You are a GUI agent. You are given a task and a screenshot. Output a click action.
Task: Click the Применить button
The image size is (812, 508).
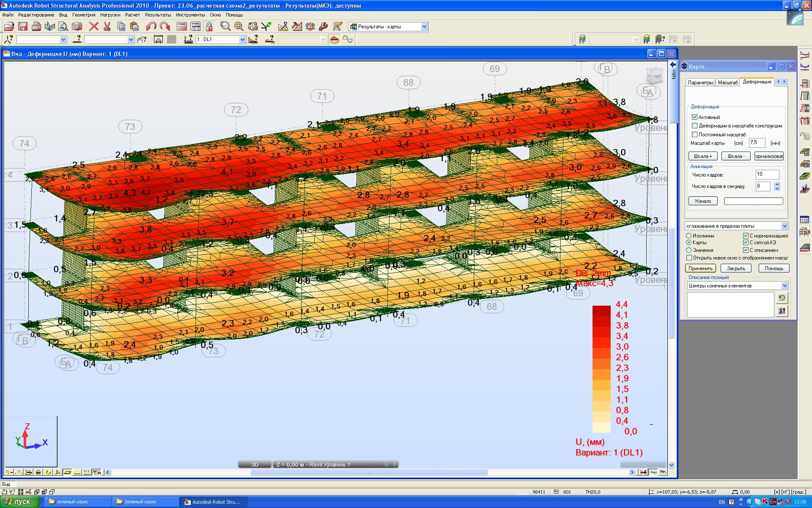[700, 268]
